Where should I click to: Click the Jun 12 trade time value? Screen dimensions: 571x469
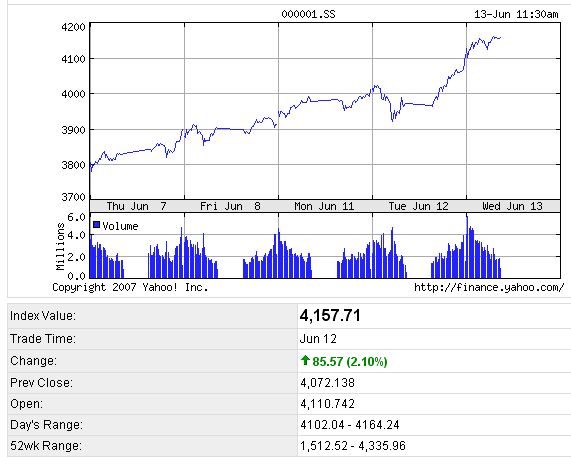coord(318,339)
